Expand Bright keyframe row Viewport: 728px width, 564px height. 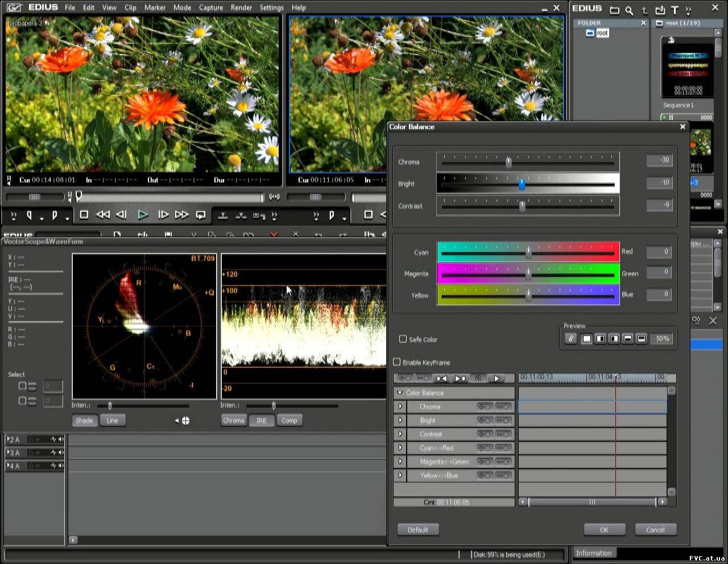coord(400,420)
